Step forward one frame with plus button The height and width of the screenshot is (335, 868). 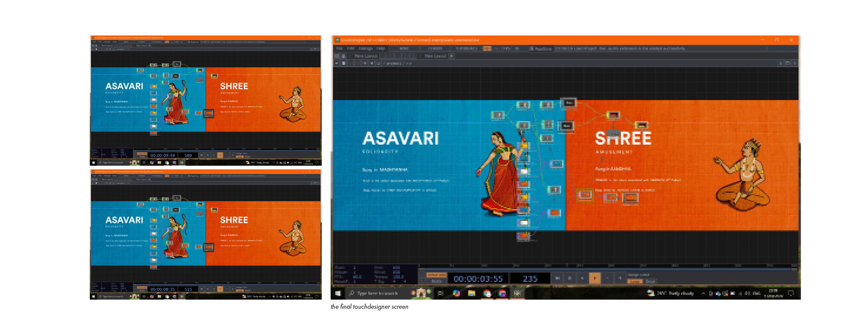[620, 278]
